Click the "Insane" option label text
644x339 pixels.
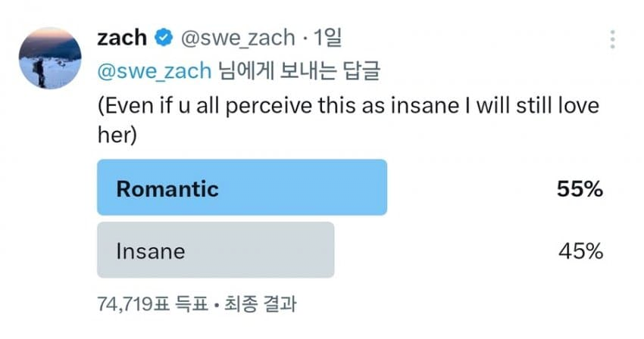150,251
